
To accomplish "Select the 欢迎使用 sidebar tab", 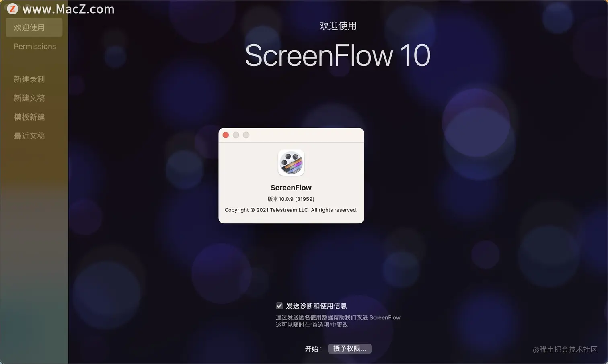I will point(34,27).
